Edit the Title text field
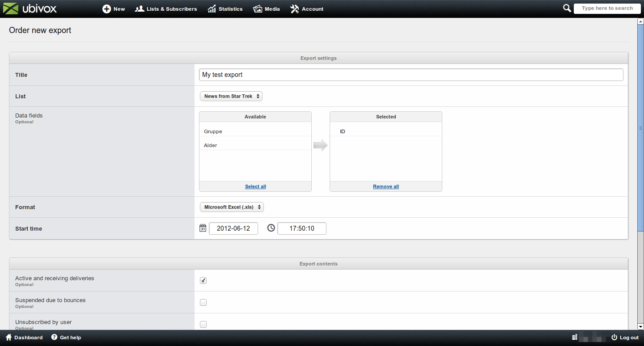The width and height of the screenshot is (644, 346). click(x=411, y=75)
